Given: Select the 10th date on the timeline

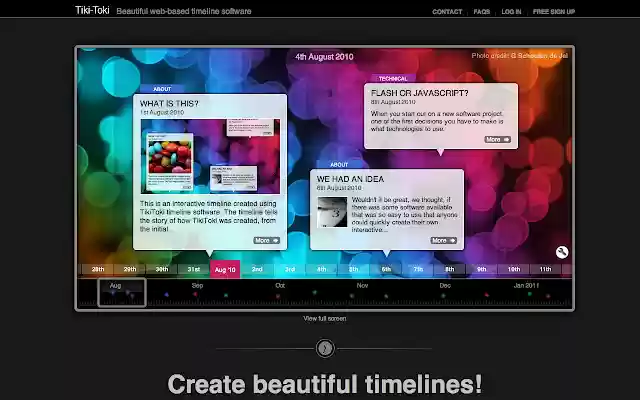Looking at the screenshot, I should pos(514,269).
